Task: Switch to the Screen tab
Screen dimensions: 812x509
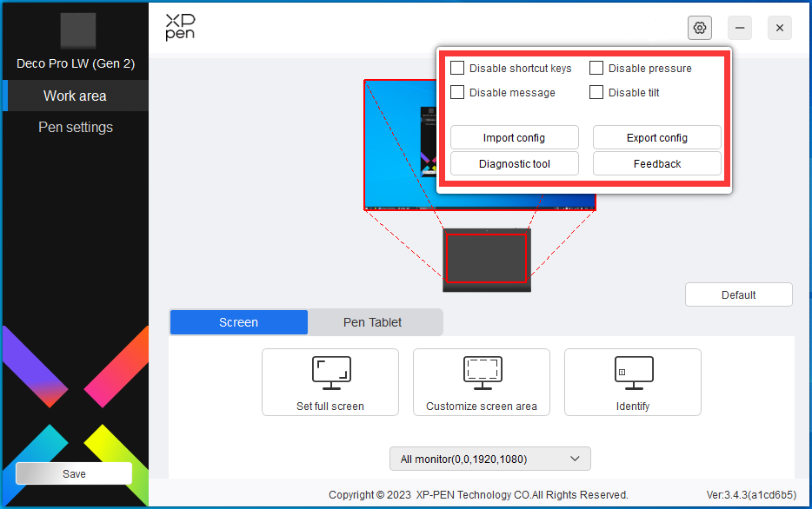Action: coord(239,322)
